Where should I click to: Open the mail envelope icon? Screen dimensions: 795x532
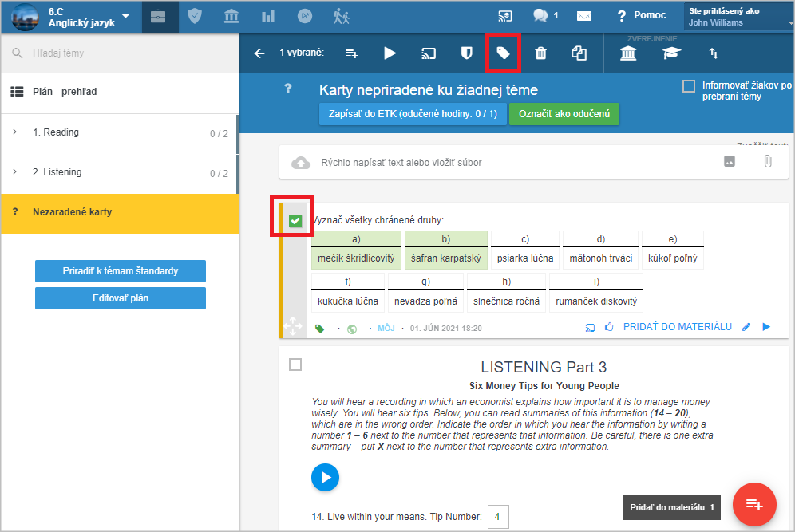click(584, 16)
